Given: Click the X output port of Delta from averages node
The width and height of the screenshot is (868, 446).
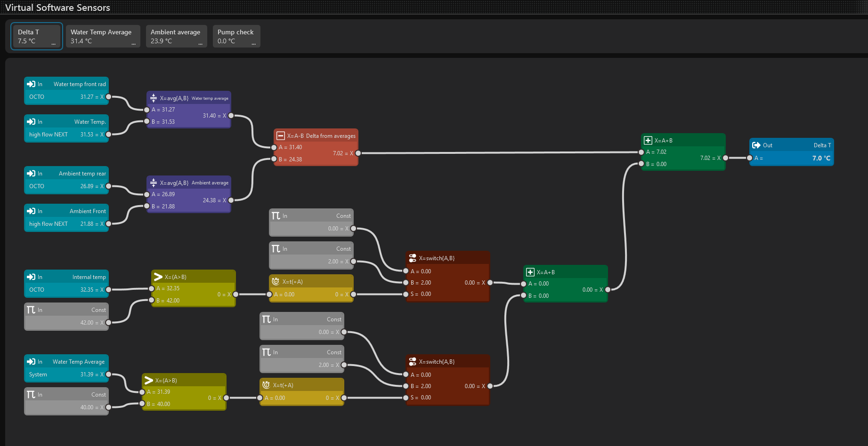Looking at the screenshot, I should (x=358, y=153).
